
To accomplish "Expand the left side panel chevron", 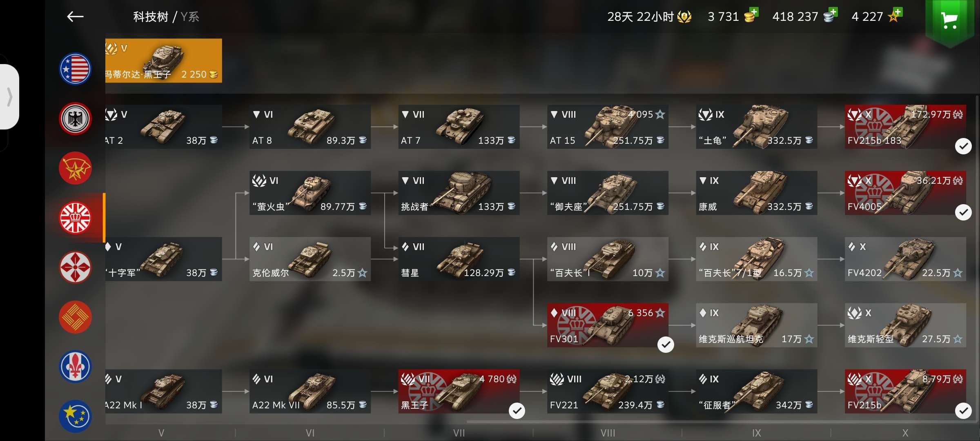I will point(10,97).
